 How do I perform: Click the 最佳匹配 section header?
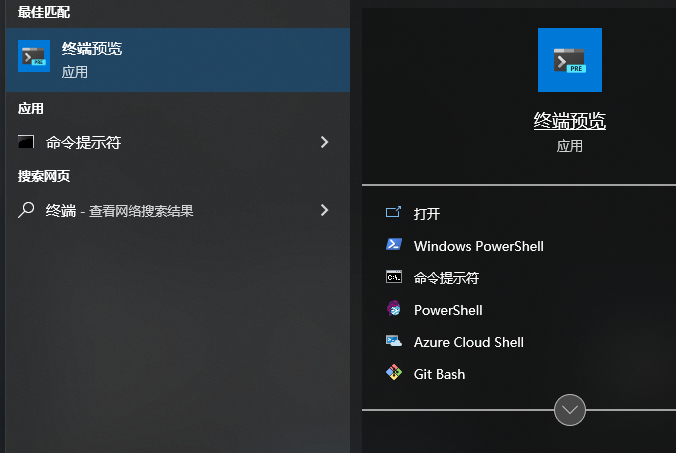point(44,12)
